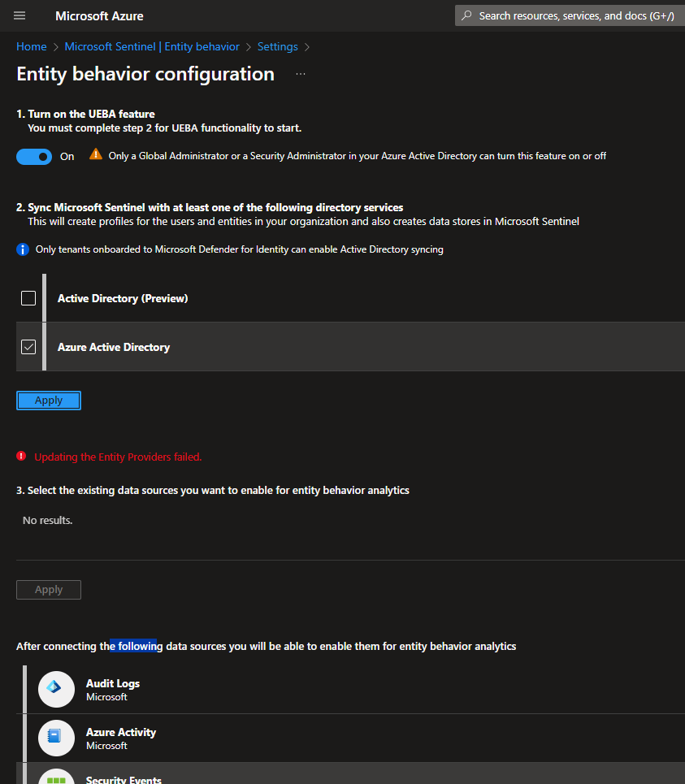685x784 pixels.
Task: Click the warning triangle icon
Action: coord(96,154)
